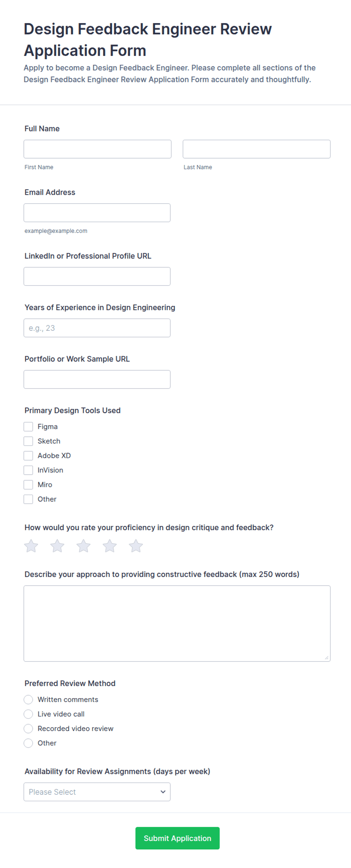
Task: Pick Recorded video review option
Action: click(28, 729)
